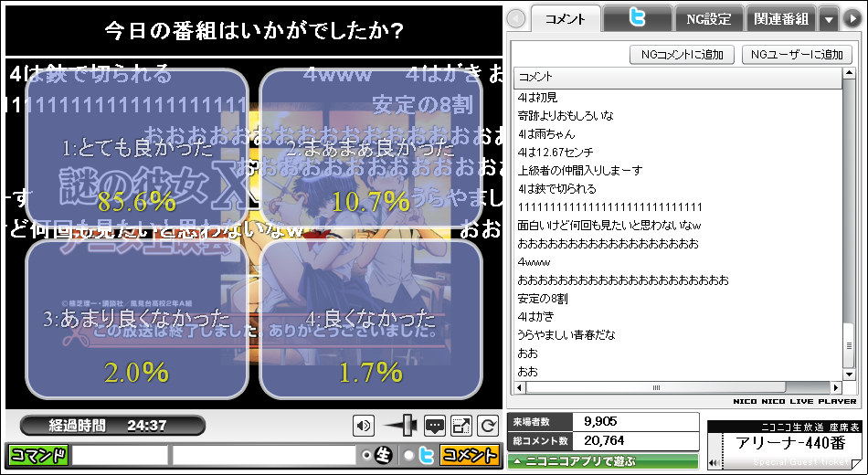Screen dimensions: 868x475
Task: Click the previous tabs round arrow
Action: 516,19
